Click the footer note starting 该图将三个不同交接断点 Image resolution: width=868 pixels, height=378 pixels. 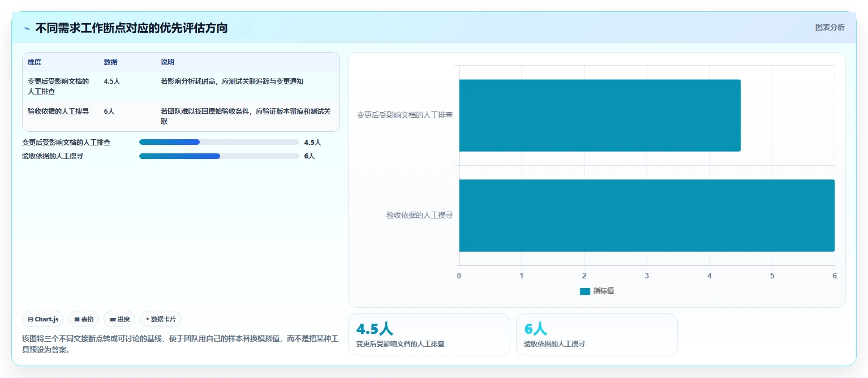[x=181, y=344]
